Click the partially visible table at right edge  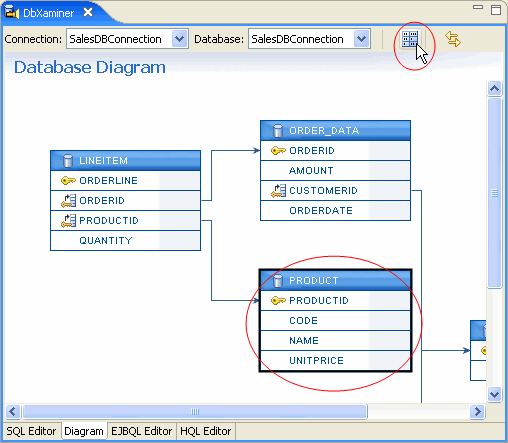click(478, 350)
